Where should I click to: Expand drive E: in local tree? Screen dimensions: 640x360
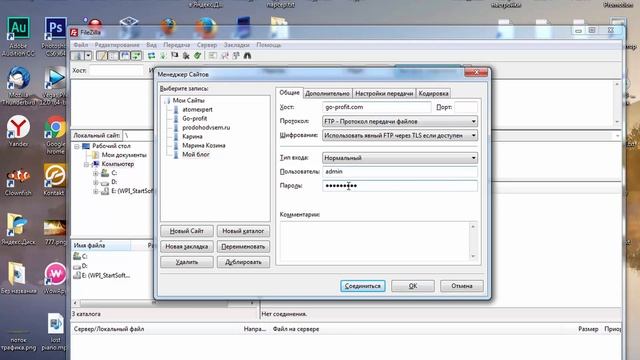(x=96, y=191)
